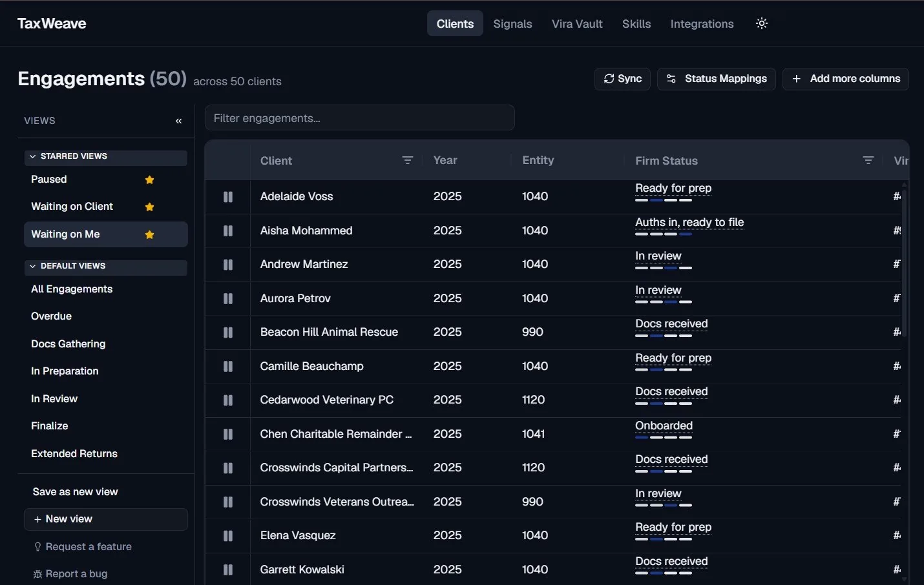Click the Sync button
Viewport: 924px width, 585px height.
coord(622,79)
